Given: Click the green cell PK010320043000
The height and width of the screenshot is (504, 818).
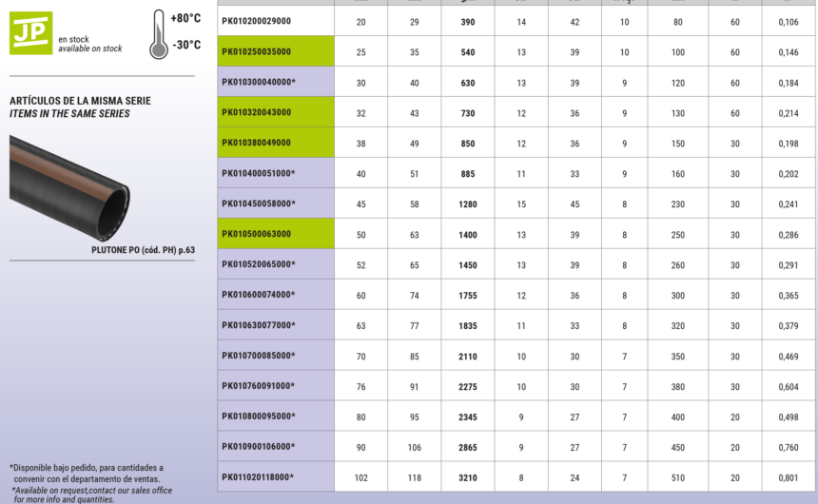Looking at the screenshot, I should coord(256,112).
